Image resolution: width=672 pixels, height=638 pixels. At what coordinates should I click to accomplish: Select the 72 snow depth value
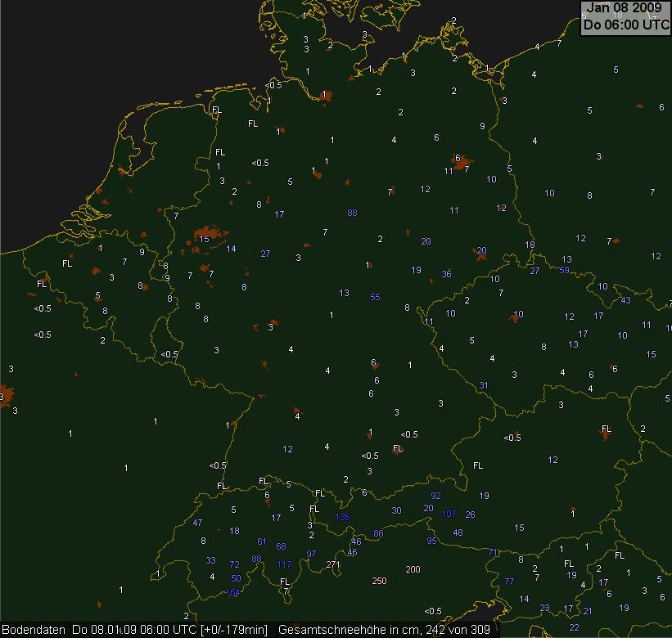(234, 564)
